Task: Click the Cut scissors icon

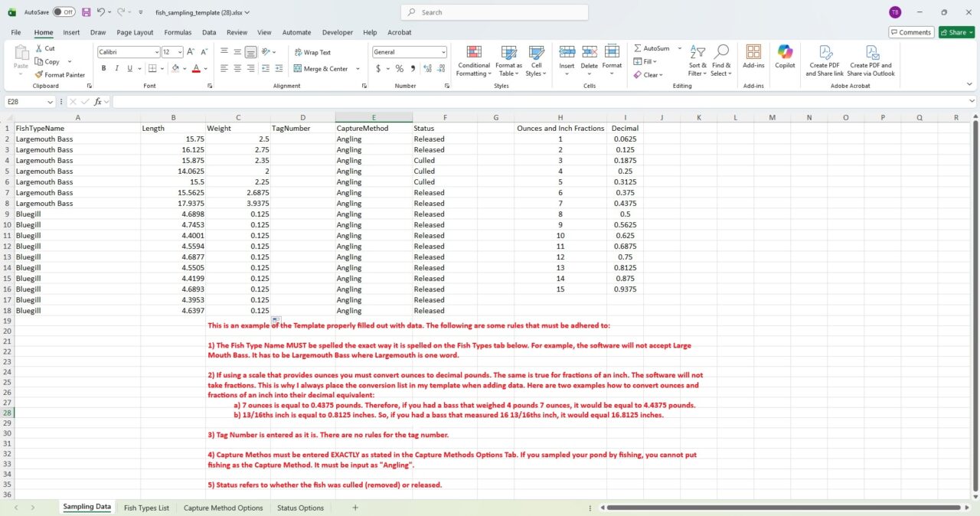Action: (38, 48)
